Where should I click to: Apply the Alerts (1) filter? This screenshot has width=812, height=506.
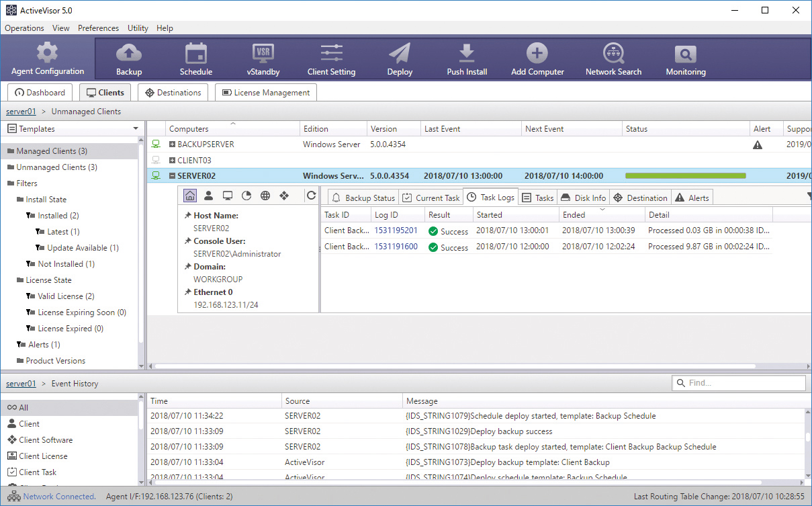point(38,345)
